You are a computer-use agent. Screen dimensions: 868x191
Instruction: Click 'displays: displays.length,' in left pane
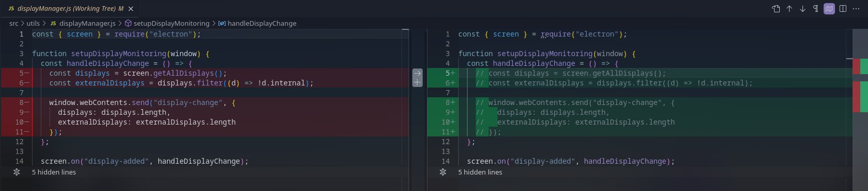(x=114, y=112)
